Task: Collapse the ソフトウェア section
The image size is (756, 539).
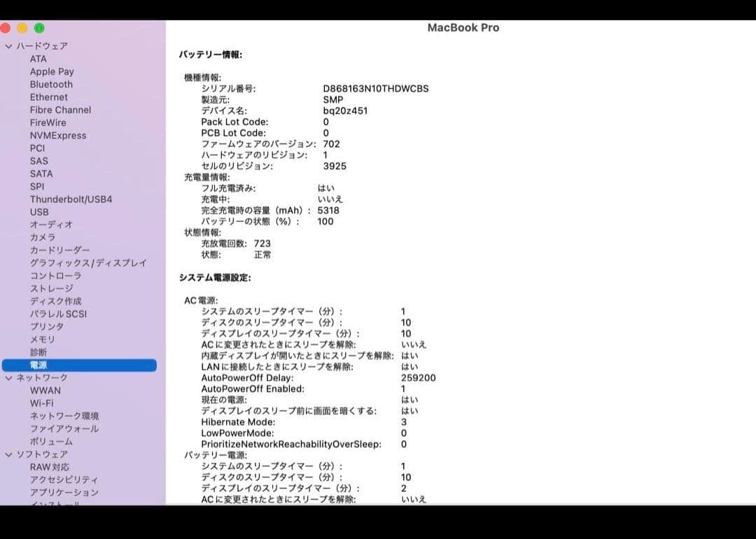Action: point(8,454)
